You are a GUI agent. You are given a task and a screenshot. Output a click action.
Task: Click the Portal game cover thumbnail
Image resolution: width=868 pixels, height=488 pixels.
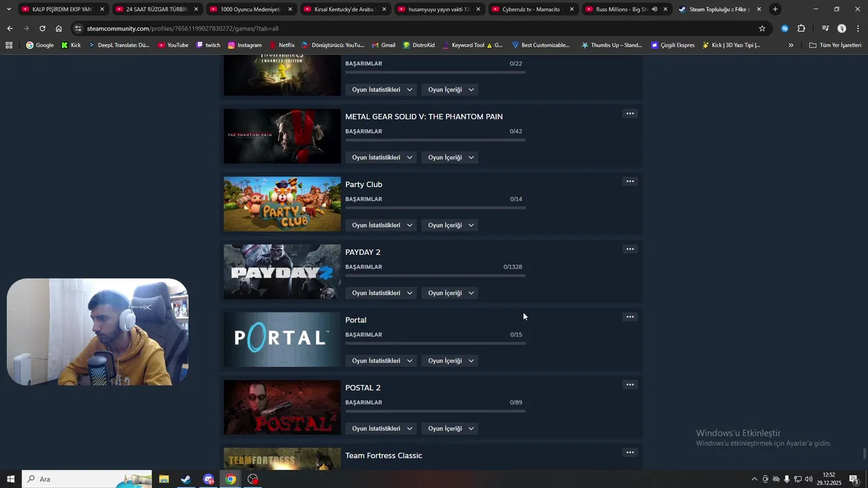[282, 340]
